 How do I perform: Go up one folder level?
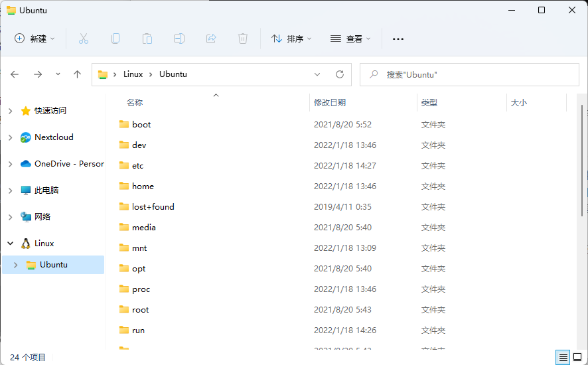pyautogui.click(x=77, y=74)
